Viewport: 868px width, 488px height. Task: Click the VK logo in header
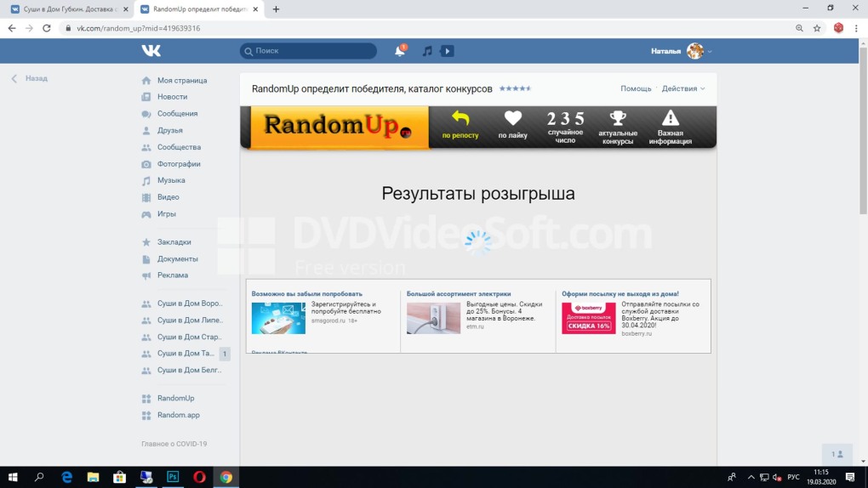point(151,50)
